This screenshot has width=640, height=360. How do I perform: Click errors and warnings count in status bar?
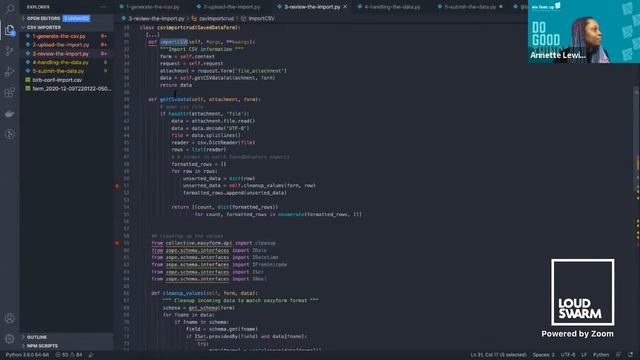69,355
